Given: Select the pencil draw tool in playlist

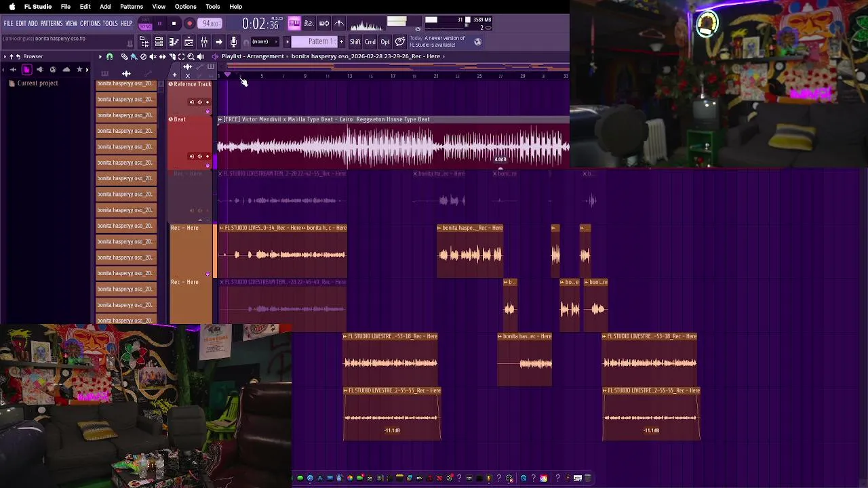Looking at the screenshot, I should tap(125, 56).
